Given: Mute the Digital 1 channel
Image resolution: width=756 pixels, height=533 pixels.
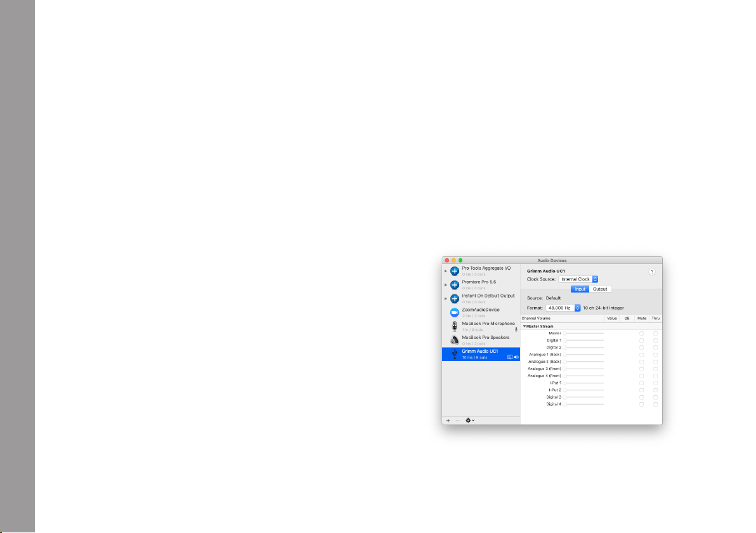Looking at the screenshot, I should click(642, 341).
